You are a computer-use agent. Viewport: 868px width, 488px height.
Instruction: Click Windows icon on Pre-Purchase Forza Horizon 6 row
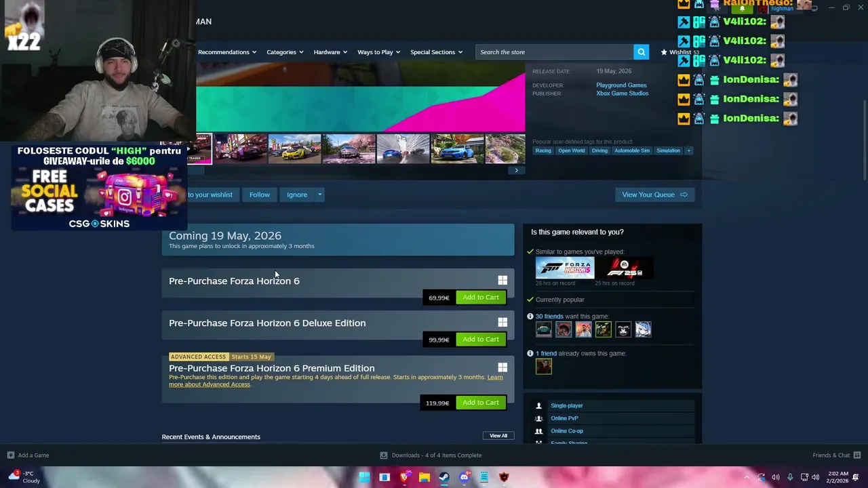[502, 280]
